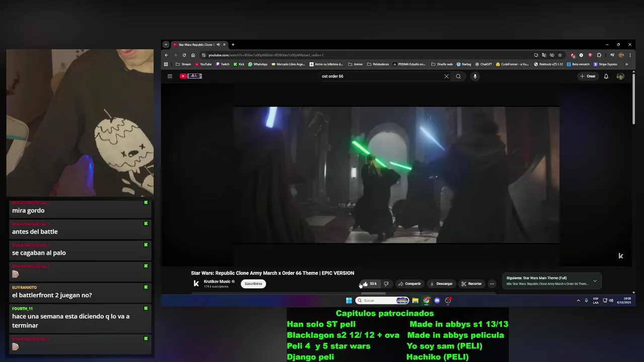Open the tab search dropdown

166,45
